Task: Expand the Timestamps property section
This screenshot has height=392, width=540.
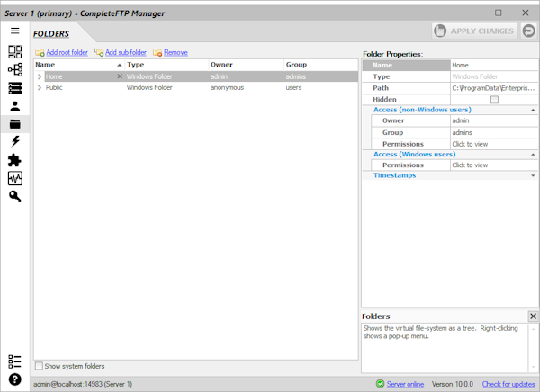Action: point(533,176)
